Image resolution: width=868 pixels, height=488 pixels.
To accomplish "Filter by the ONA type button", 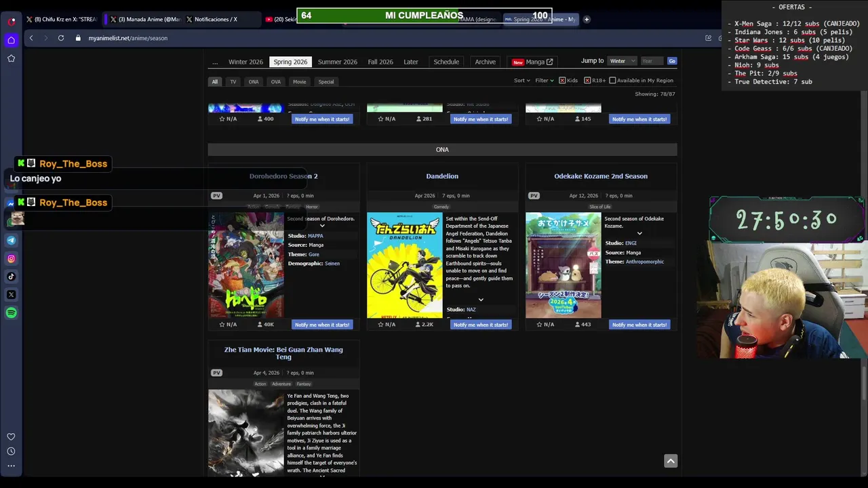I will [x=254, y=81].
